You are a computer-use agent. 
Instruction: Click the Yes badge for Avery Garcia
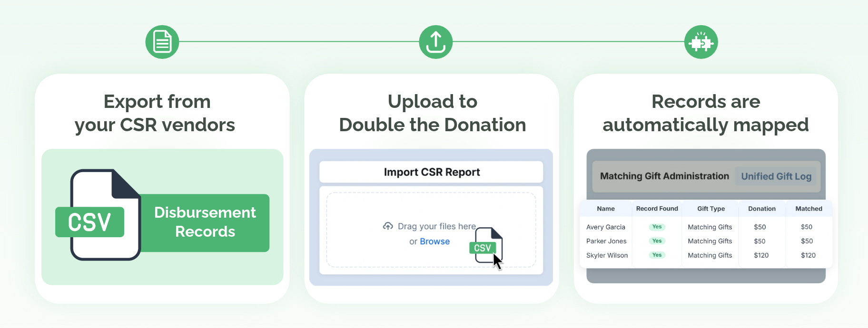657,227
